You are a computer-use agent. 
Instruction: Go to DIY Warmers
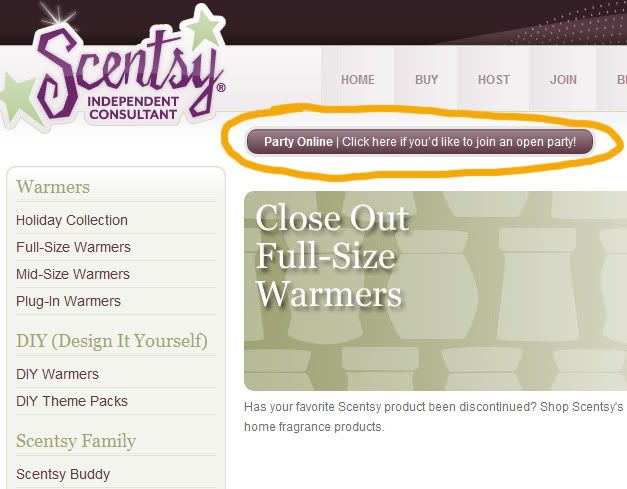(57, 374)
